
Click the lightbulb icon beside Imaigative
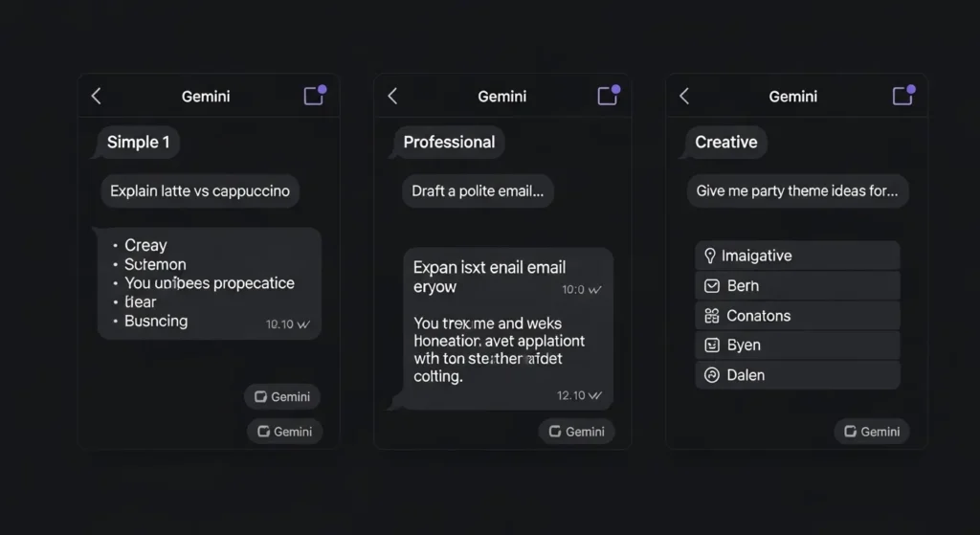[710, 256]
